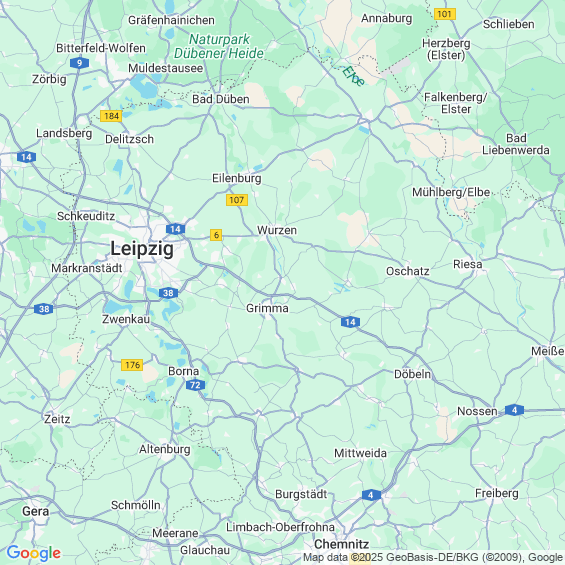Click the yellow 101 road marker near Annaburg
The height and width of the screenshot is (565, 565).
pyautogui.click(x=445, y=14)
